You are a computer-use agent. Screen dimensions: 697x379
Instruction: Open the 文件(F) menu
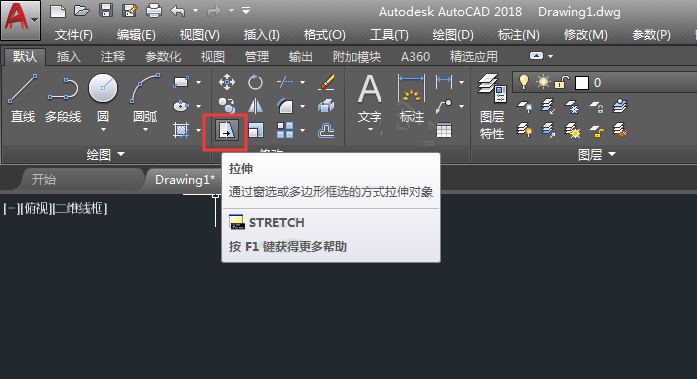click(73, 35)
